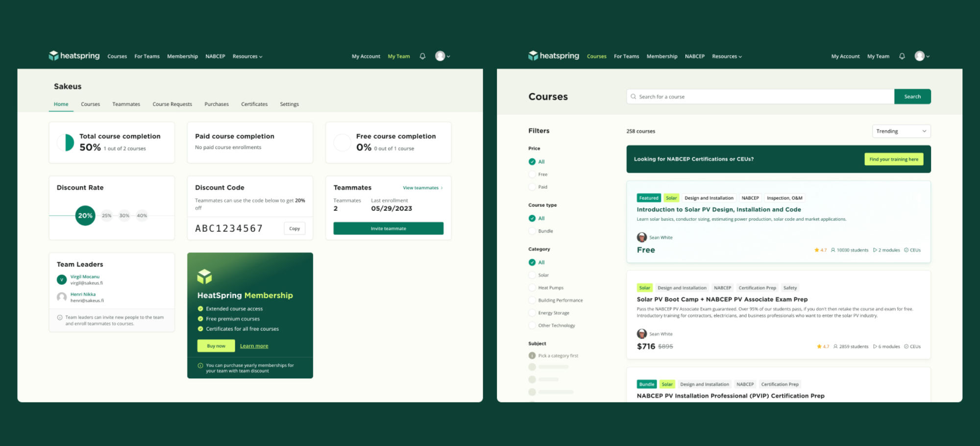Open notifications bell in left window
Screen dimensions: 980x446
(x=422, y=56)
